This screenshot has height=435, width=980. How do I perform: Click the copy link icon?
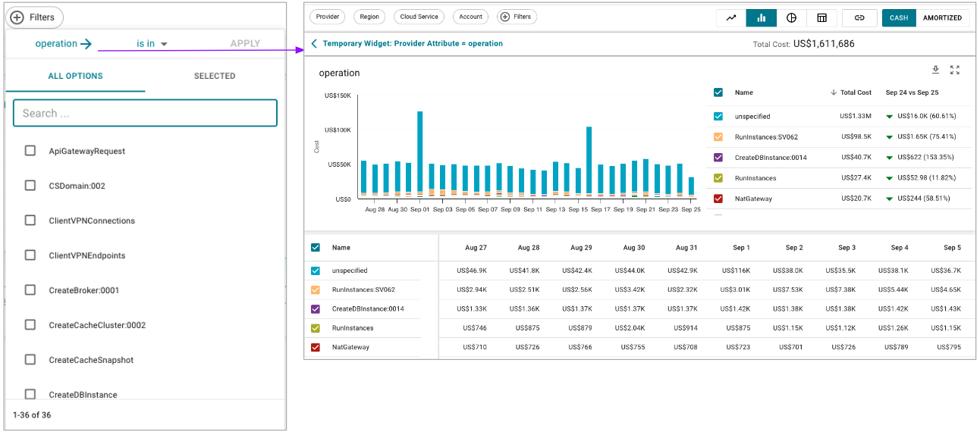tap(859, 17)
